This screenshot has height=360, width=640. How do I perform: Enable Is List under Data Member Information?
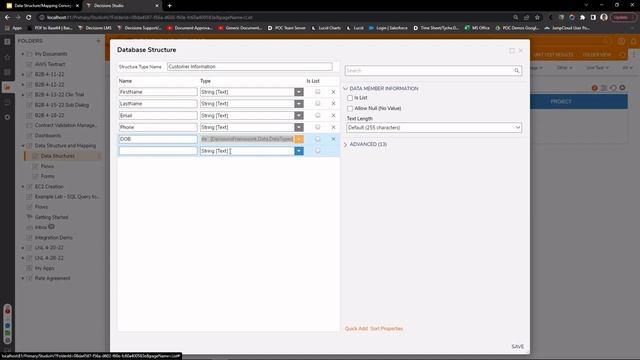(350, 98)
